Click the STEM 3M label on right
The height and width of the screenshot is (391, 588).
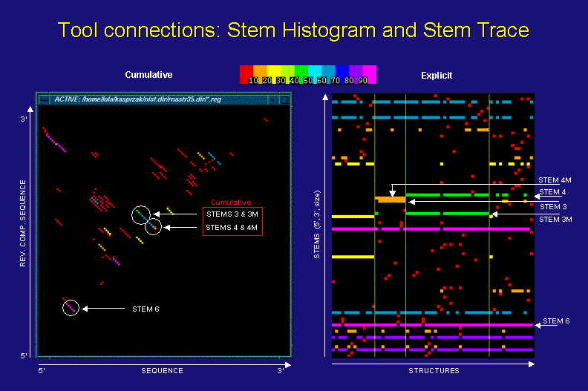(555, 220)
